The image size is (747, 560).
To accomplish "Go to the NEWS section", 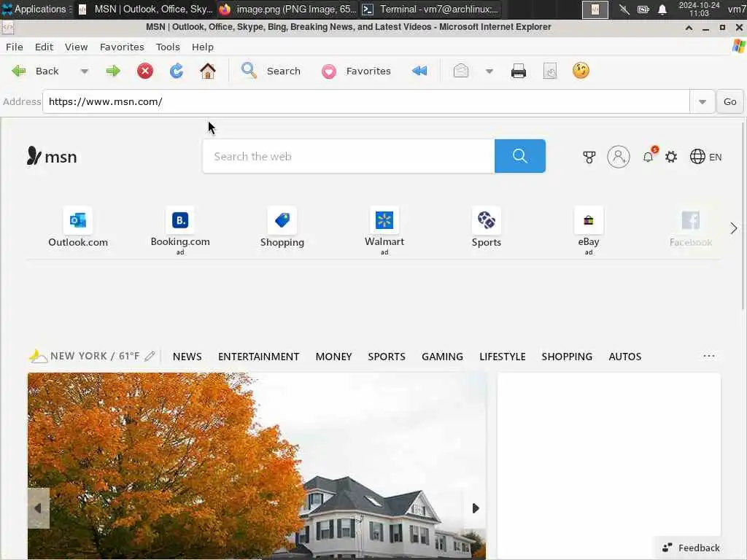I will click(187, 356).
